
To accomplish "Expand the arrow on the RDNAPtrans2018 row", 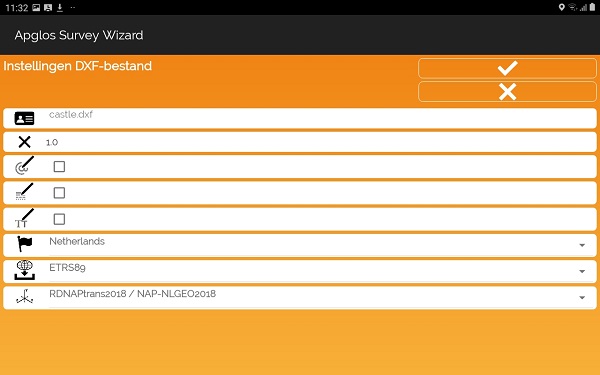I will click(582, 298).
